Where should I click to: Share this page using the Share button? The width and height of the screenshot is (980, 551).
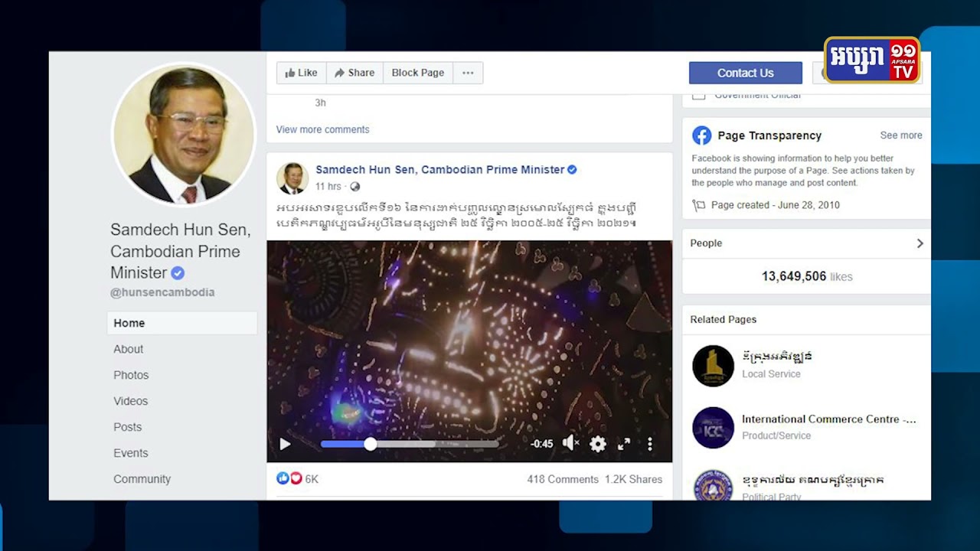pyautogui.click(x=354, y=73)
